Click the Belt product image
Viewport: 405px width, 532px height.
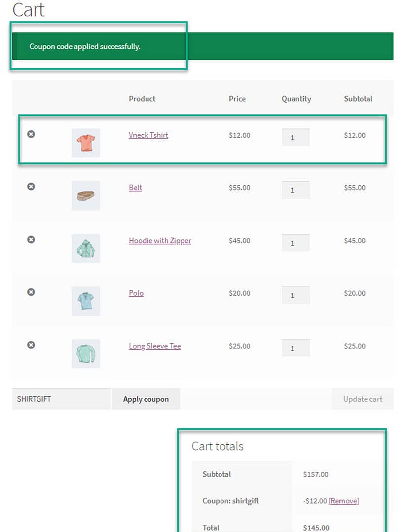85,195
